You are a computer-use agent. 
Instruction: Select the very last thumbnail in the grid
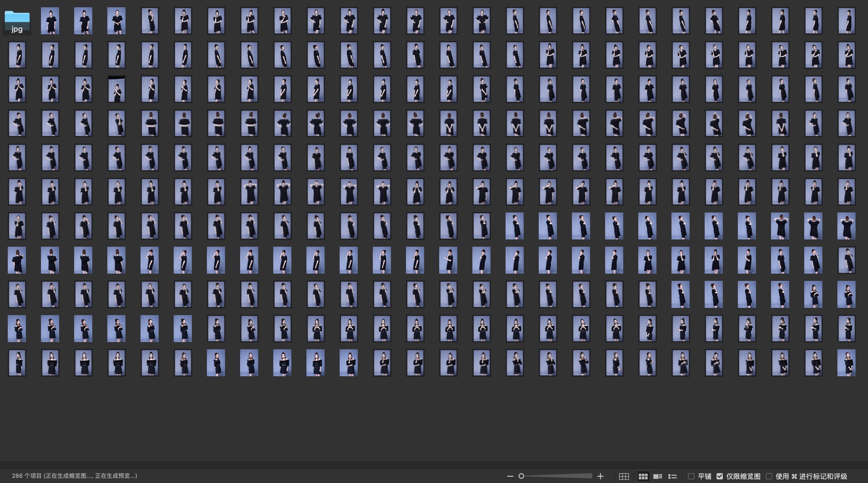847,363
